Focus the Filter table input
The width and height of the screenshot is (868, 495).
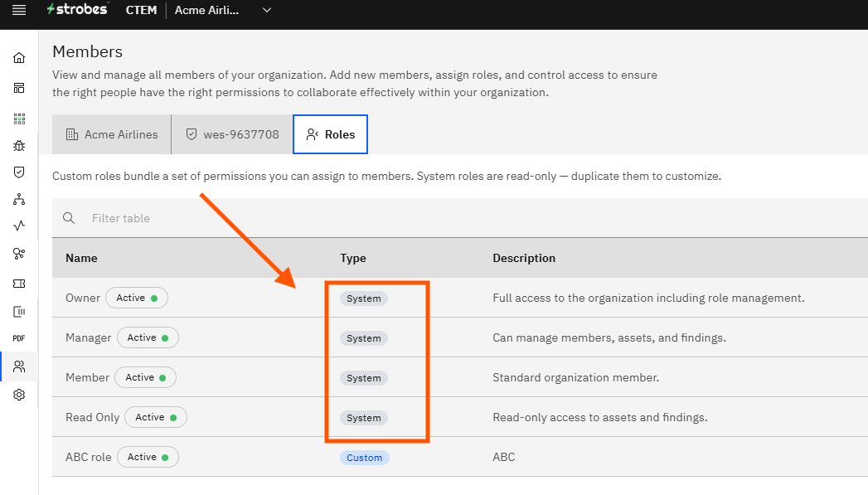tap(459, 218)
